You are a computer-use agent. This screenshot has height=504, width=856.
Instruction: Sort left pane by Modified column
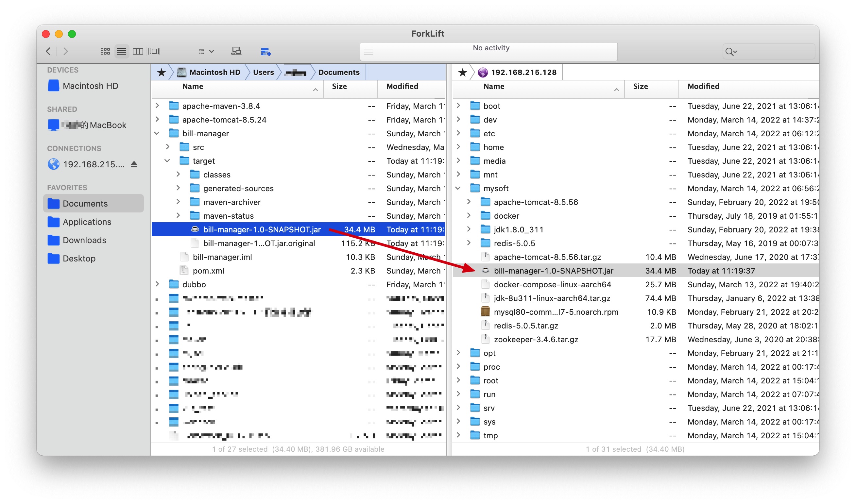pyautogui.click(x=412, y=89)
